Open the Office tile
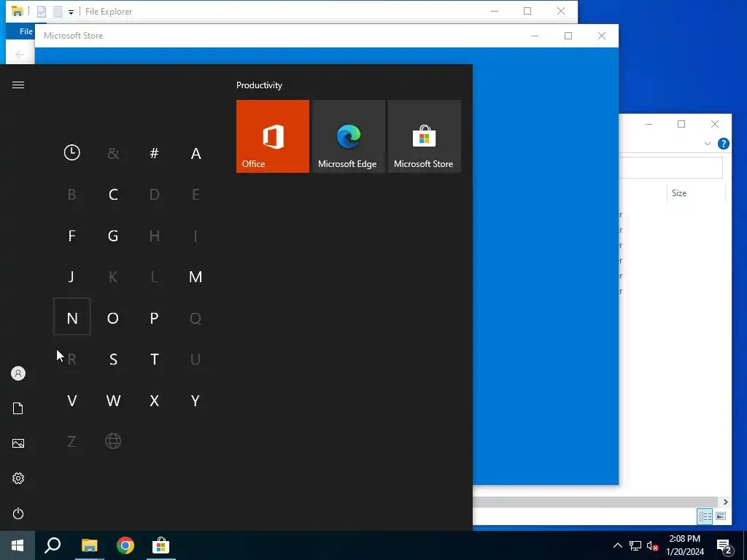Screen dimensions: 747x560 273,136
